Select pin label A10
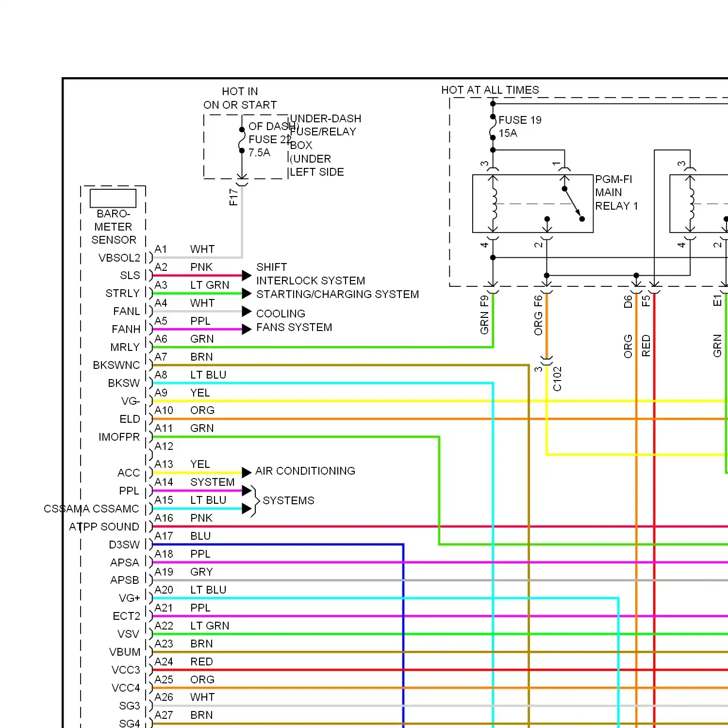This screenshot has width=728, height=728. click(x=164, y=410)
